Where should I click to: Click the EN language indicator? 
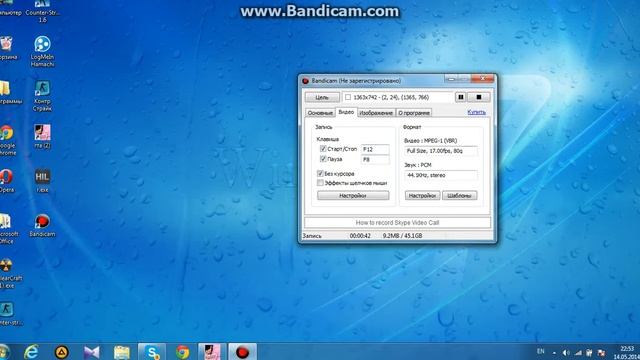(541, 351)
